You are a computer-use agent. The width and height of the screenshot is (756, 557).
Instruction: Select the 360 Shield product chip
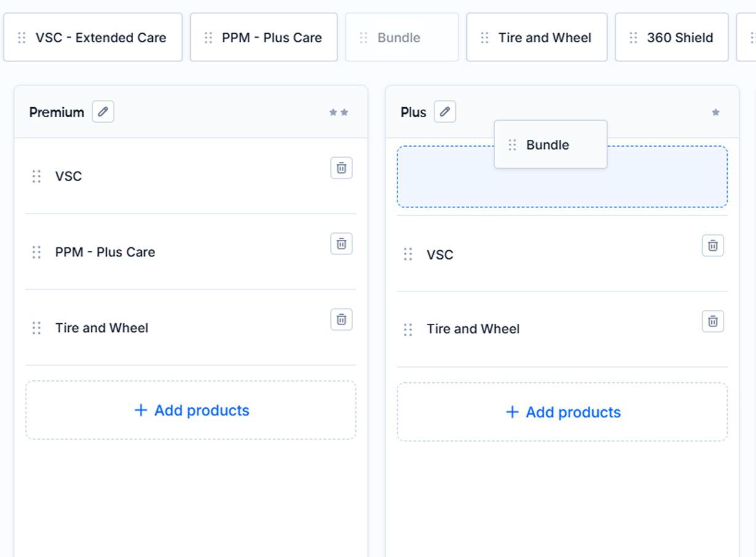coord(672,37)
